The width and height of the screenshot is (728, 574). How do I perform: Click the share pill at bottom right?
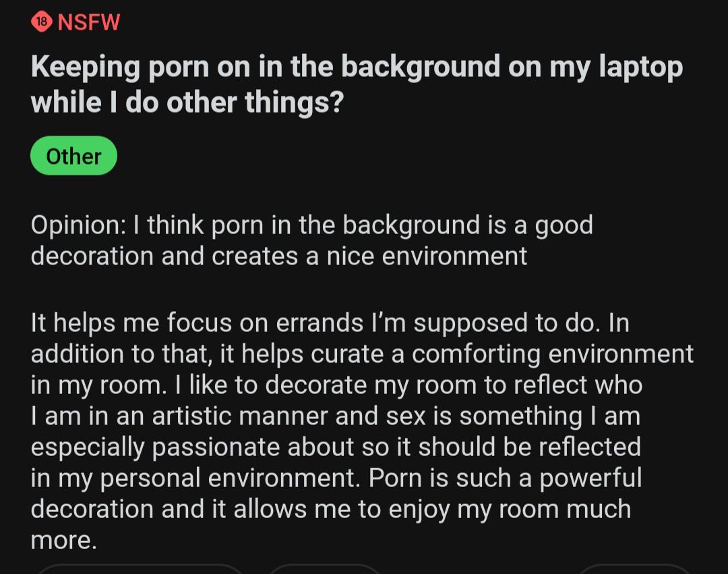point(634,569)
